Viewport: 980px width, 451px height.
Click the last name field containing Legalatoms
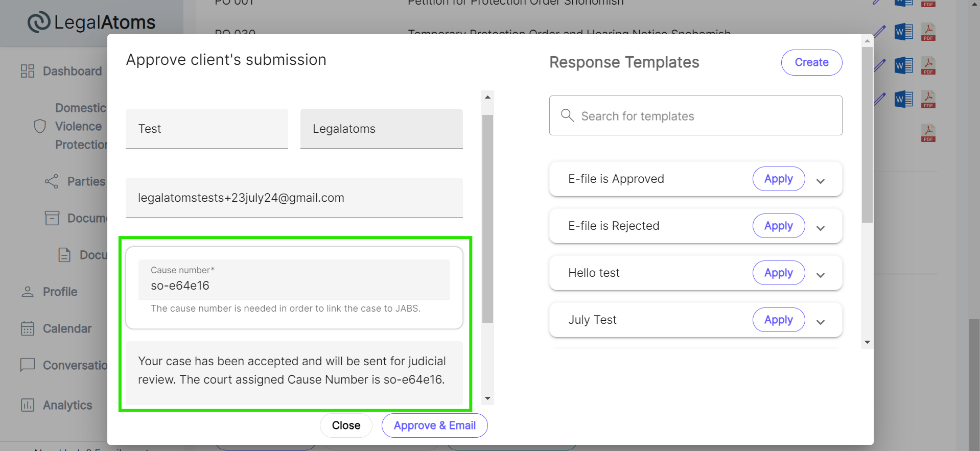click(x=382, y=129)
